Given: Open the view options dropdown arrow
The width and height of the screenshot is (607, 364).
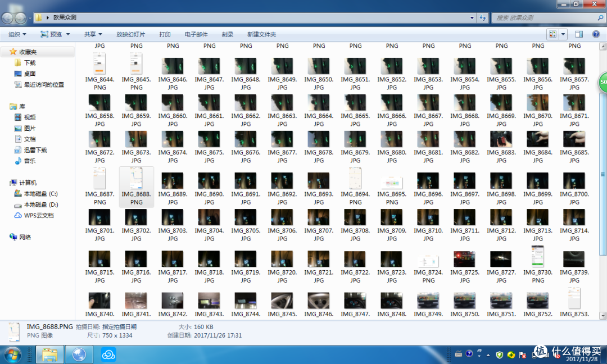Looking at the screenshot, I should [563, 34].
